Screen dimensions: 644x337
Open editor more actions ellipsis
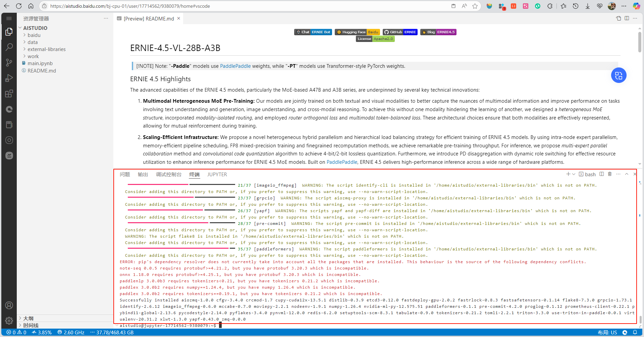coord(635,18)
